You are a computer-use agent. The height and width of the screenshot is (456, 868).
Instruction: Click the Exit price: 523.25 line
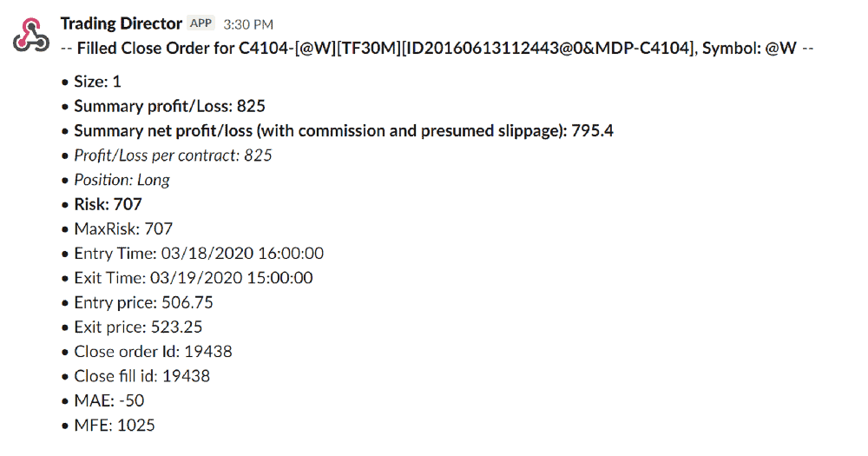tap(138, 327)
